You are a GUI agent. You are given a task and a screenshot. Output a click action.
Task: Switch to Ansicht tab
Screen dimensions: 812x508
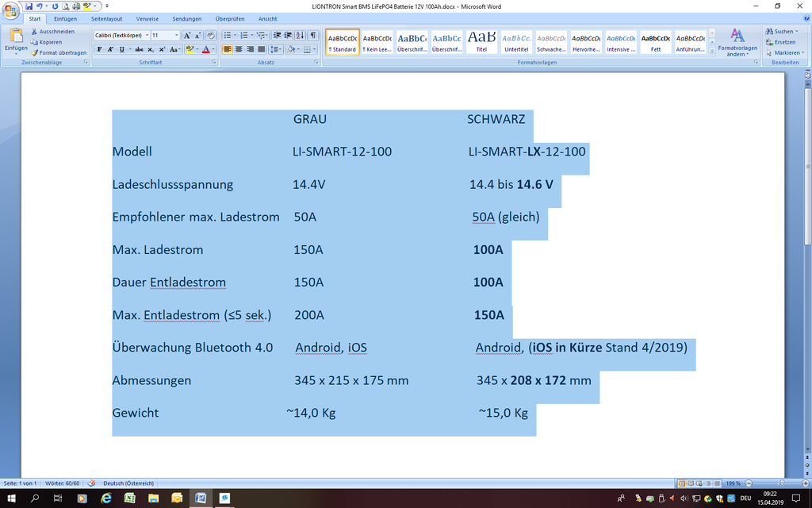click(x=268, y=19)
